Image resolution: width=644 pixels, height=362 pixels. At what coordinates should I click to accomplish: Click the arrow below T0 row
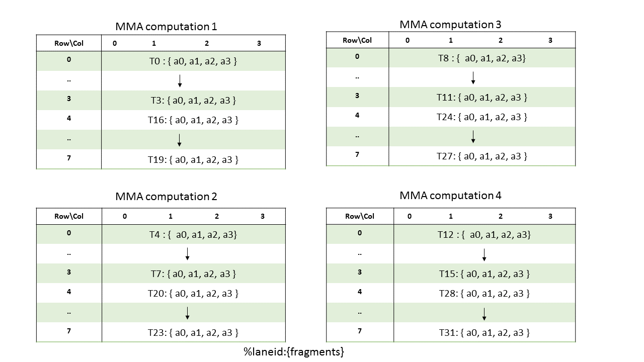click(180, 81)
